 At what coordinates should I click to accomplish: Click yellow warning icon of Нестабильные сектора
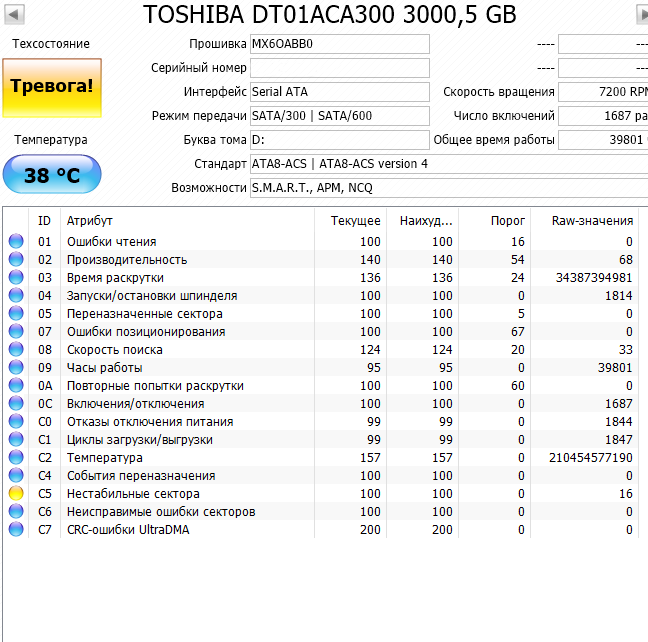click(x=16, y=493)
